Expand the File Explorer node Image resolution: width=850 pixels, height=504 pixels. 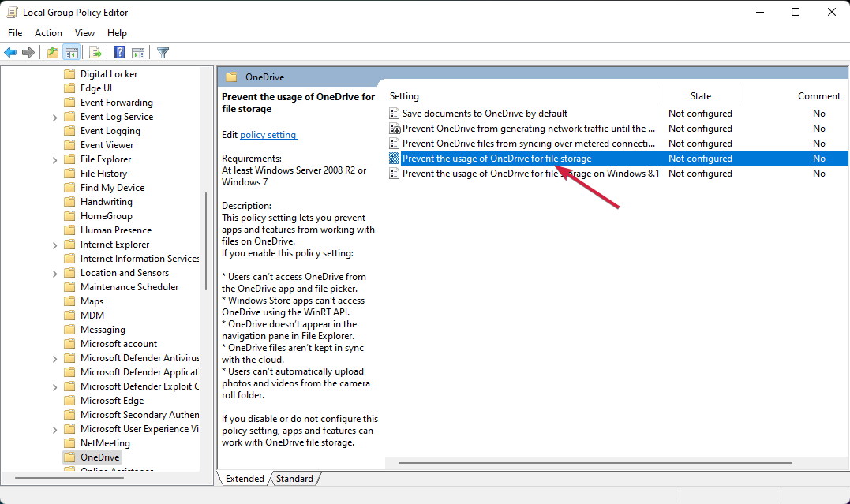(x=54, y=160)
